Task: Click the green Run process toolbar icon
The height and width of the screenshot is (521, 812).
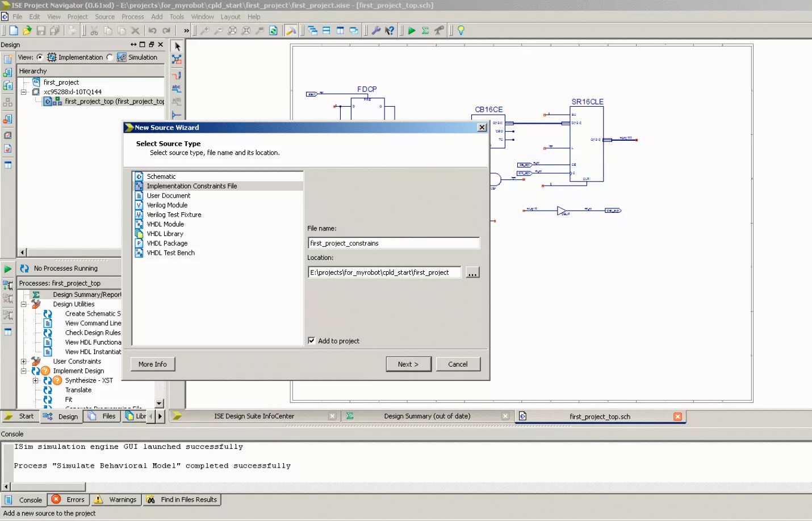Action: click(412, 31)
